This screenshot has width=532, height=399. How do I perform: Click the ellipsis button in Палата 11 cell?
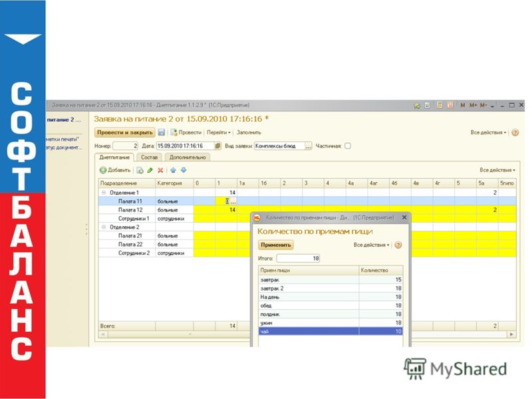click(x=233, y=201)
